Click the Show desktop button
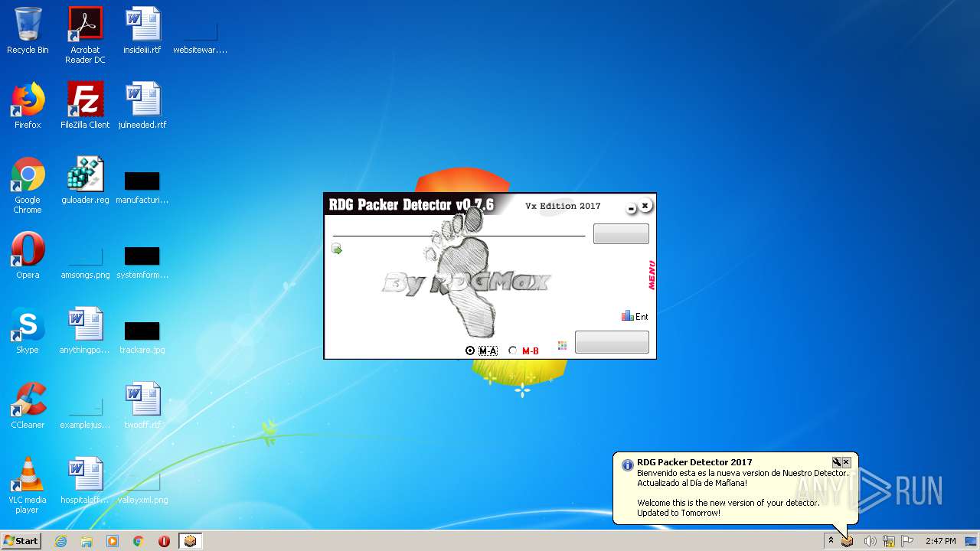Image resolution: width=980 pixels, height=551 pixels. [x=972, y=541]
